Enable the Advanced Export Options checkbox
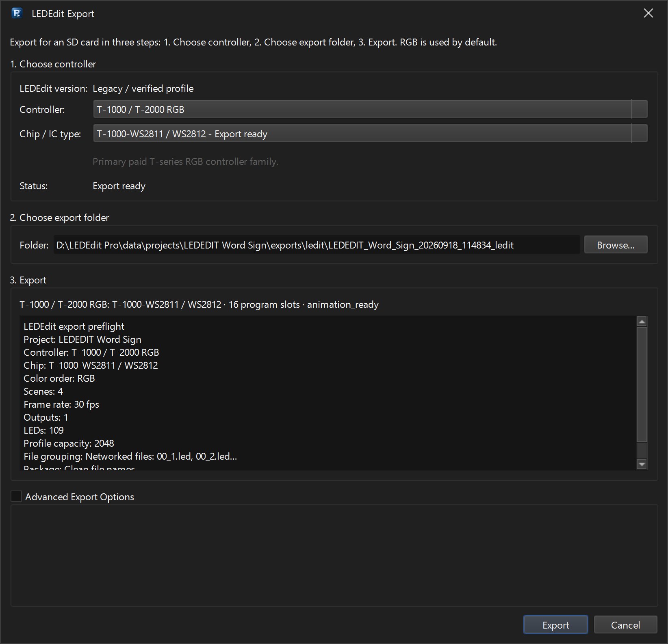 (x=16, y=496)
